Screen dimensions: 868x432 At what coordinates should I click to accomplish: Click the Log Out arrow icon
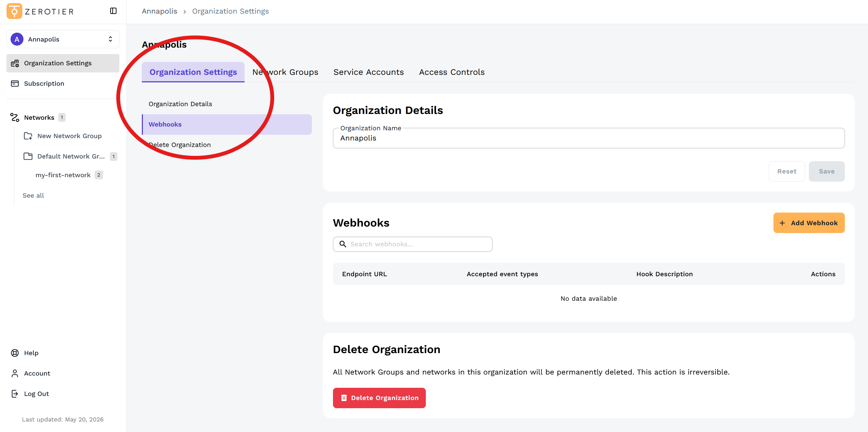[15, 394]
